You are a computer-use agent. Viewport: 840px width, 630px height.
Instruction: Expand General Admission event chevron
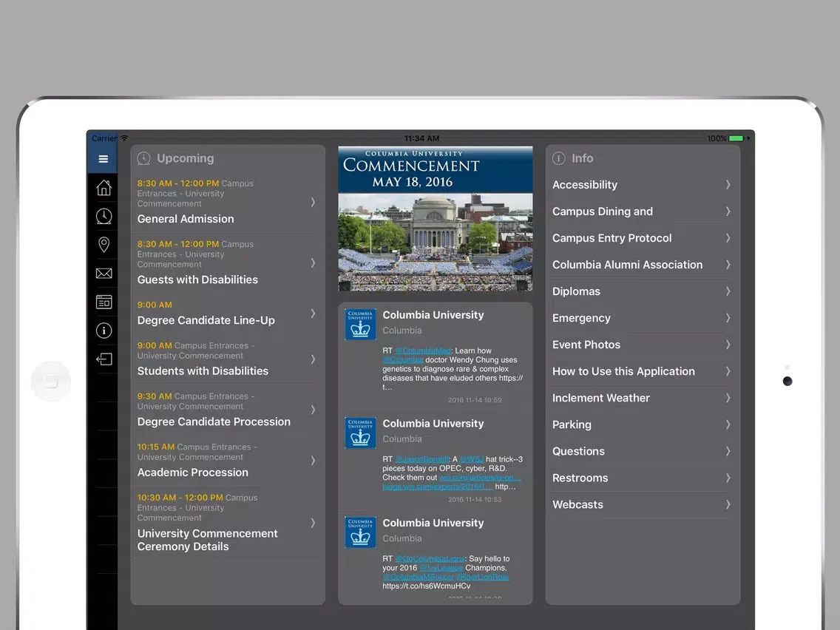[x=313, y=202]
